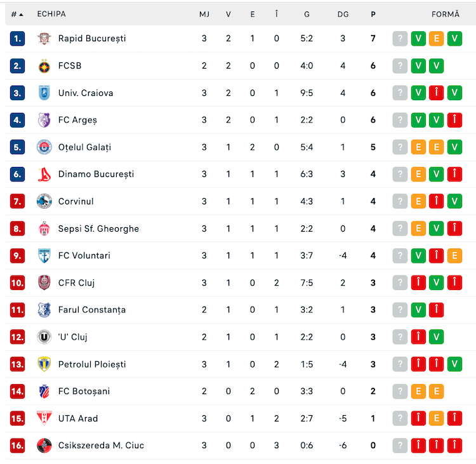Click the Univ. Craiova club badge
Image resolution: width=476 pixels, height=464 pixels.
[44, 93]
